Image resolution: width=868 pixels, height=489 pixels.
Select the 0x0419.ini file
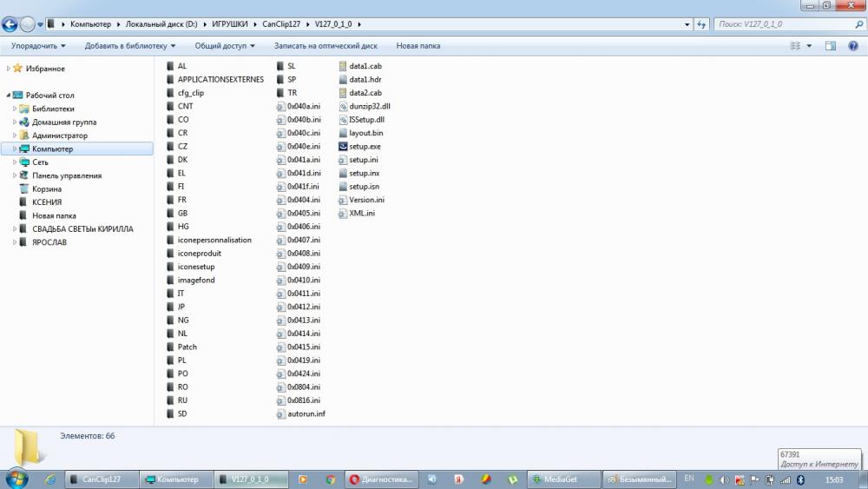(x=299, y=360)
